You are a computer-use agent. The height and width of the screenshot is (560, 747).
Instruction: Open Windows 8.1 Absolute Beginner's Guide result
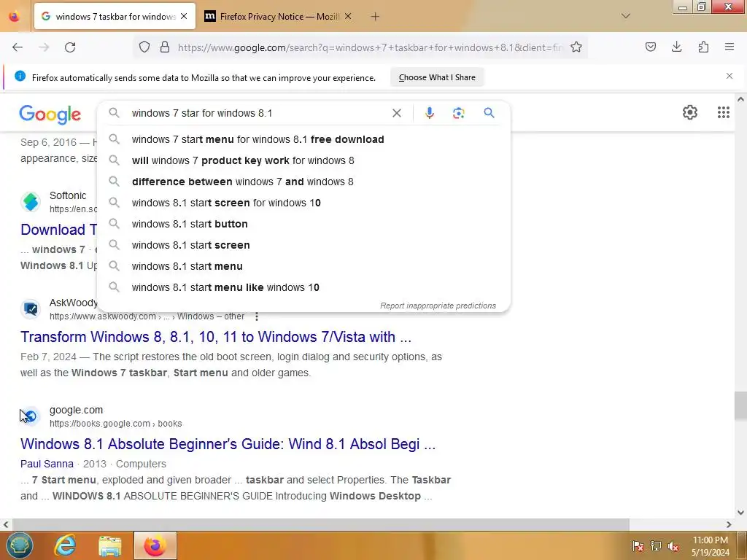[228, 444]
